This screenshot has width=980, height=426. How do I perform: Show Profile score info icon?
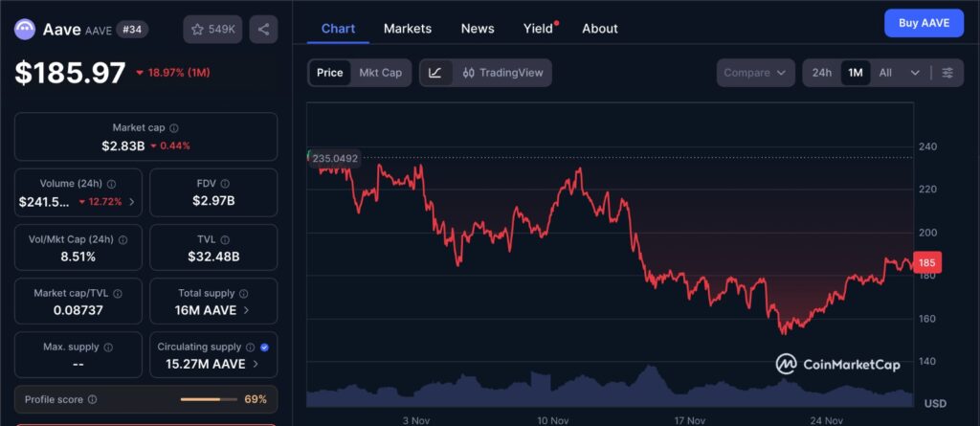[x=93, y=399]
